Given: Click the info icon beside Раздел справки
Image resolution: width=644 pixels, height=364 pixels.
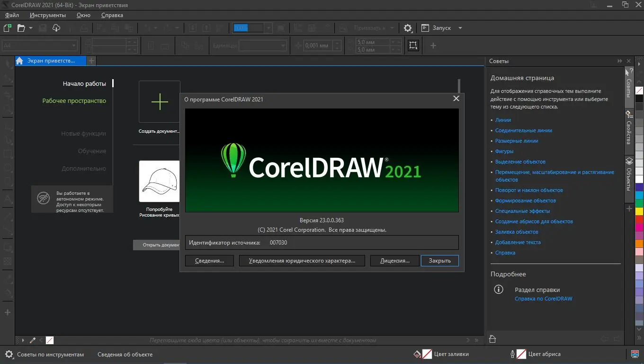Looking at the screenshot, I should point(497,289).
